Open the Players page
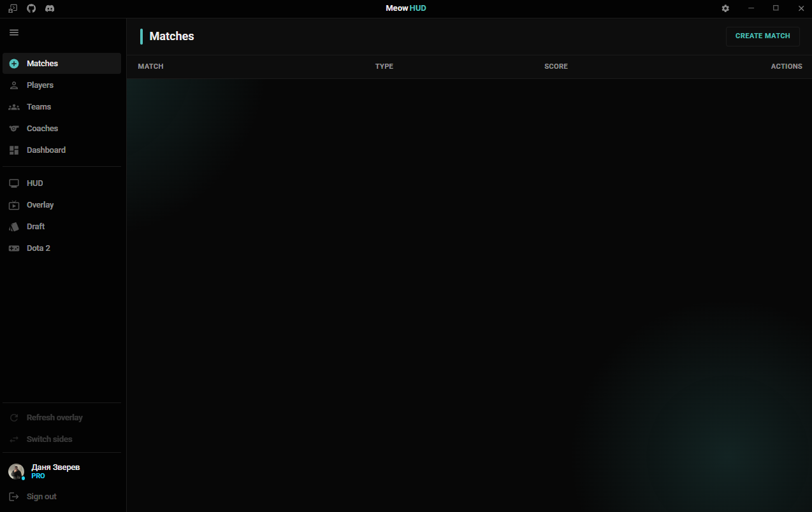 40,85
